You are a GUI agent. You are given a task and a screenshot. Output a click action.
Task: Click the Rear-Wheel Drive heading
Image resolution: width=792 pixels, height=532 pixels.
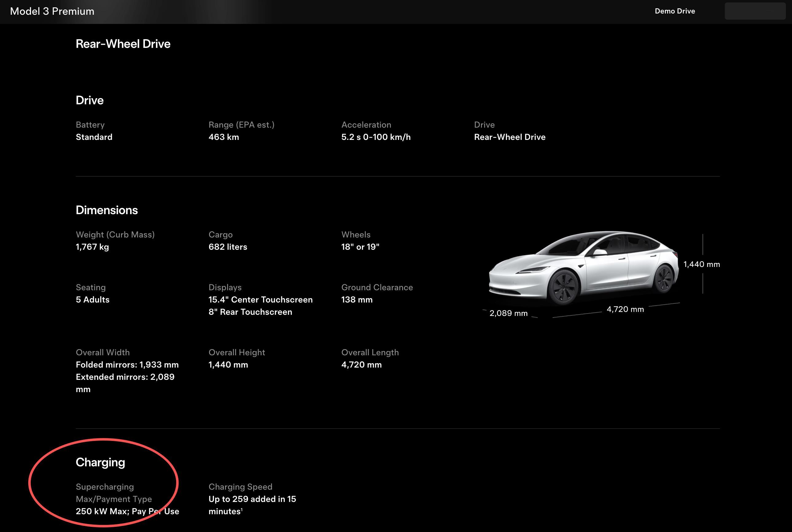(x=123, y=44)
